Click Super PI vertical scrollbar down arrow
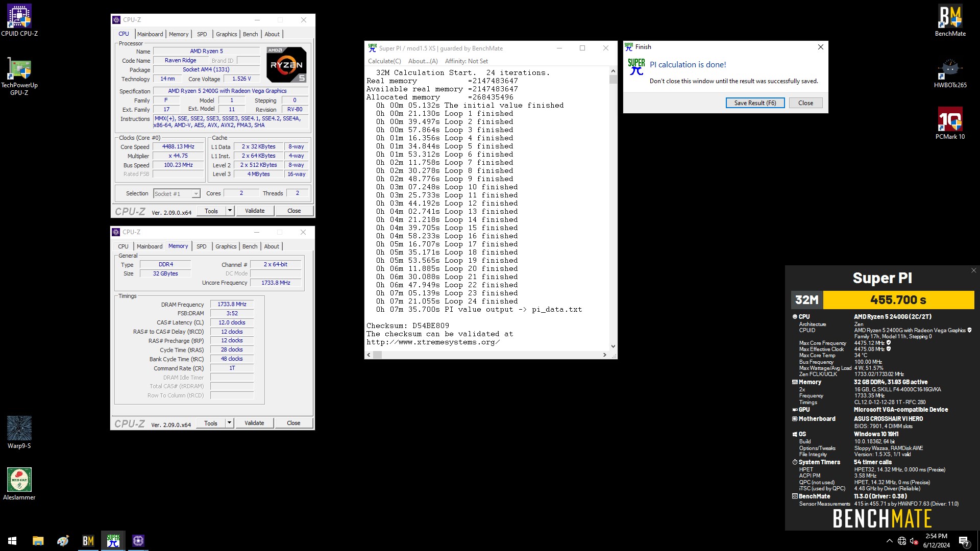This screenshot has width=980, height=551. tap(613, 346)
